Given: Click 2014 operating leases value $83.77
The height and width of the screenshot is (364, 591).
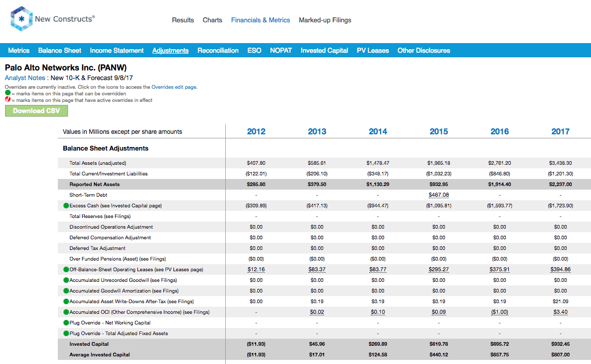Looking at the screenshot, I should [377, 269].
